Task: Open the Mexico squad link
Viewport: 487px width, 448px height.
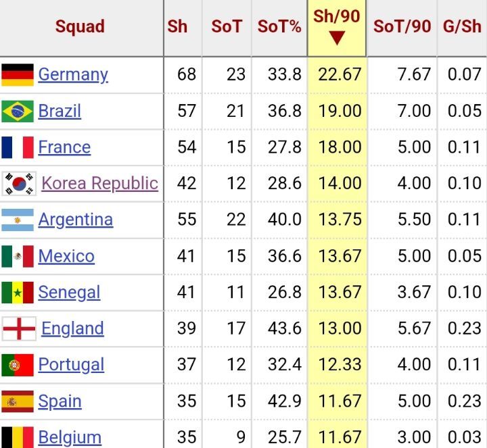Action: 66,256
